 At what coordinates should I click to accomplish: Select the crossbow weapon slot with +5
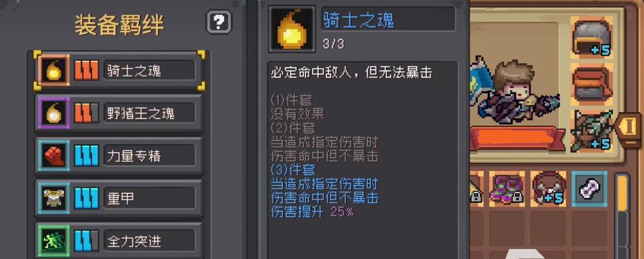coord(592,131)
